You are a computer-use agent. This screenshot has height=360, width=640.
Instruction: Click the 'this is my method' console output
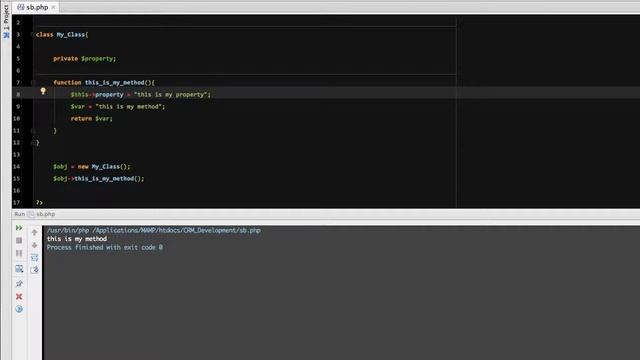click(x=77, y=239)
